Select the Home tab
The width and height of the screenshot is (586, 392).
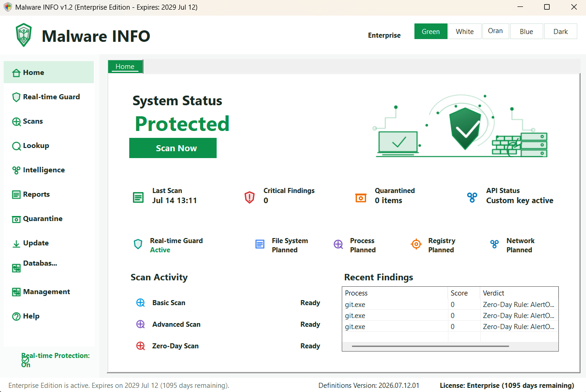point(125,67)
